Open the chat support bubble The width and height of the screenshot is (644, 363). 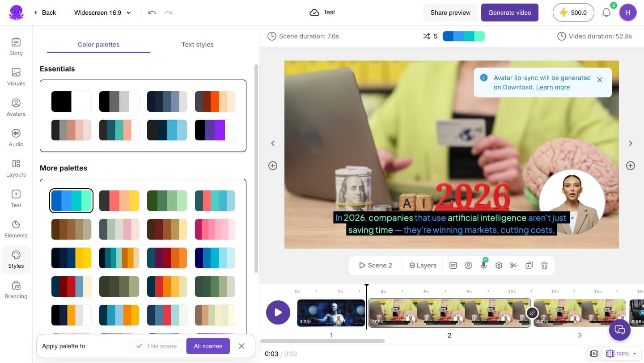620,330
